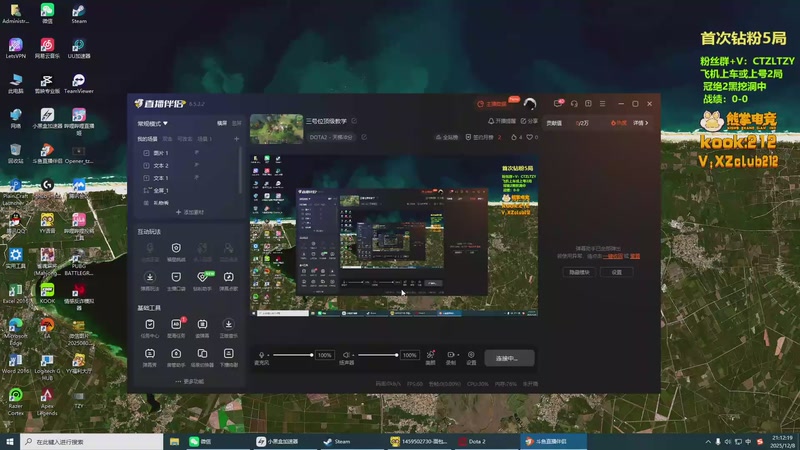Select the 我的场景 tab
This screenshot has height=450, width=800.
click(147, 139)
